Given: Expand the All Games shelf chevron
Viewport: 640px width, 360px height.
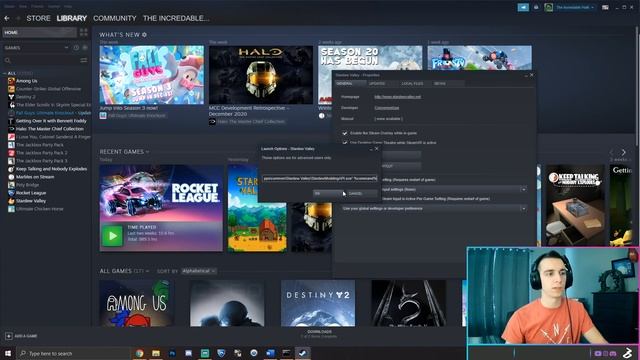Looking at the screenshot, I should pos(147,271).
